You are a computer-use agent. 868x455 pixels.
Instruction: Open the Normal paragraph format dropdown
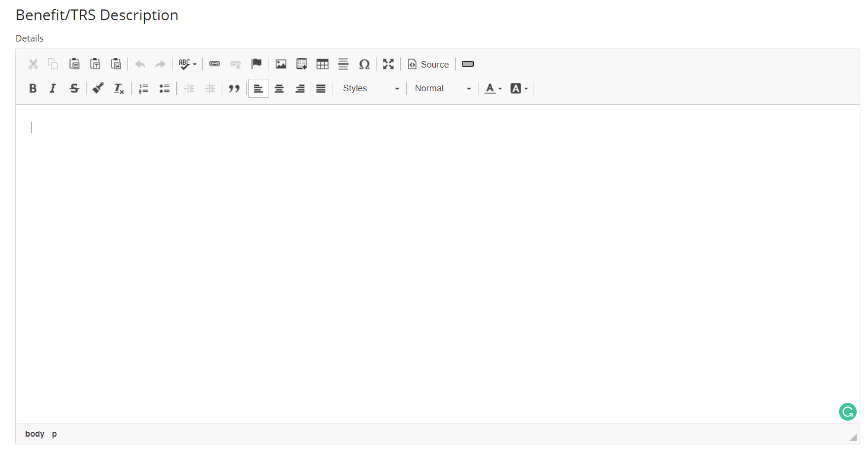pos(443,88)
